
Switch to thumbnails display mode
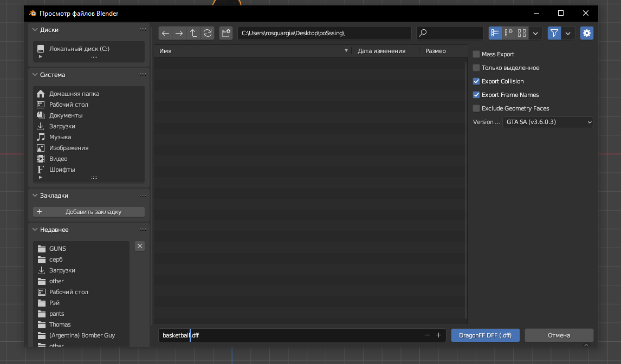tap(522, 33)
